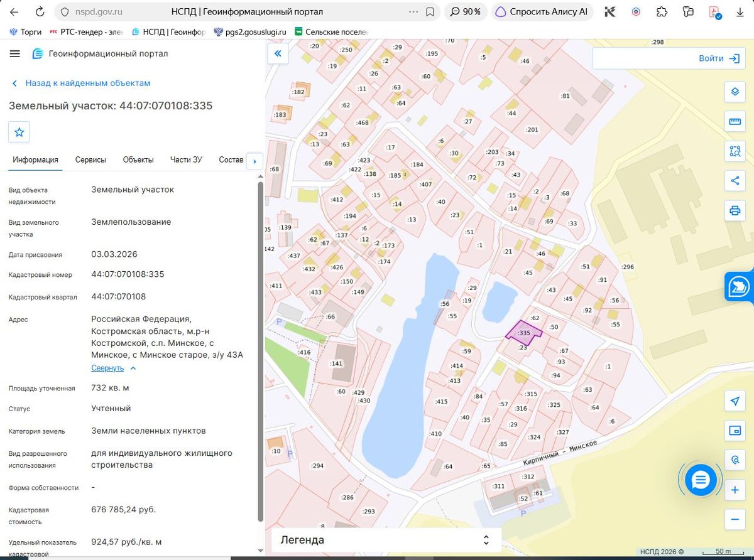Open the pgs2.gosuslugi.ru bookmark

pos(250,31)
